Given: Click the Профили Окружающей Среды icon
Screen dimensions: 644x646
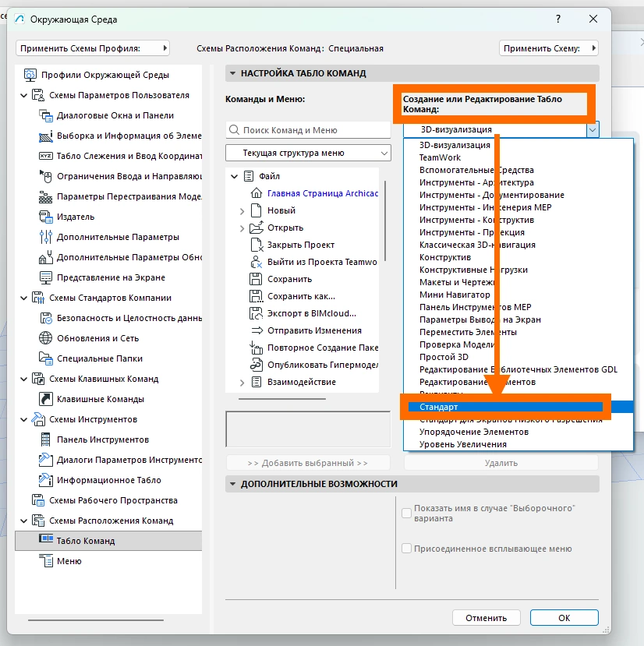Looking at the screenshot, I should click(30, 75).
